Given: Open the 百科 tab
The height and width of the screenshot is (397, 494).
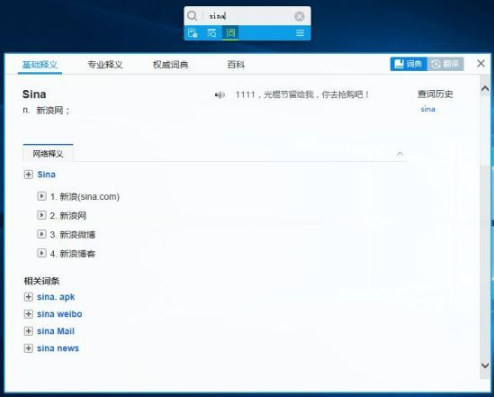Looking at the screenshot, I should (x=236, y=64).
